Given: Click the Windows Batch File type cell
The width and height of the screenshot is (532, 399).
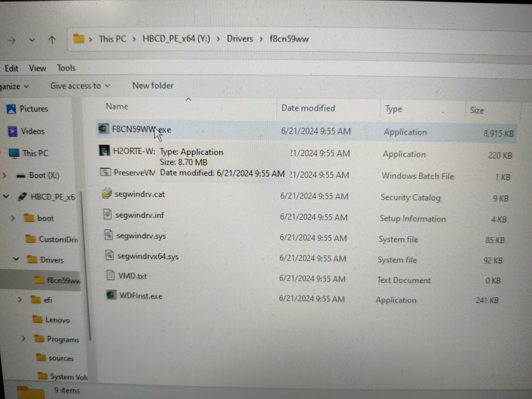Looking at the screenshot, I should (x=418, y=176).
